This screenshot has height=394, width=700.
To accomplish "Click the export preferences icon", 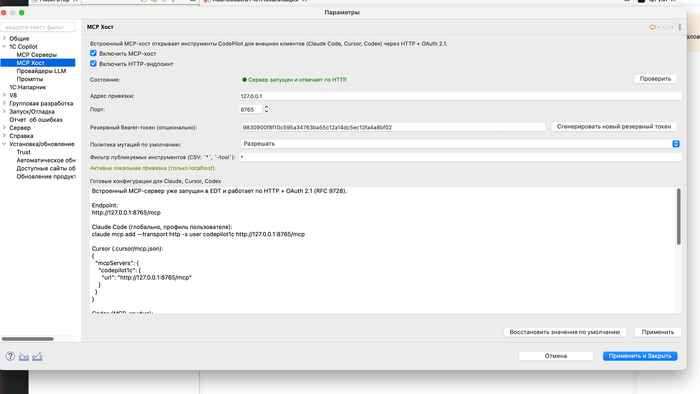I will (37, 356).
